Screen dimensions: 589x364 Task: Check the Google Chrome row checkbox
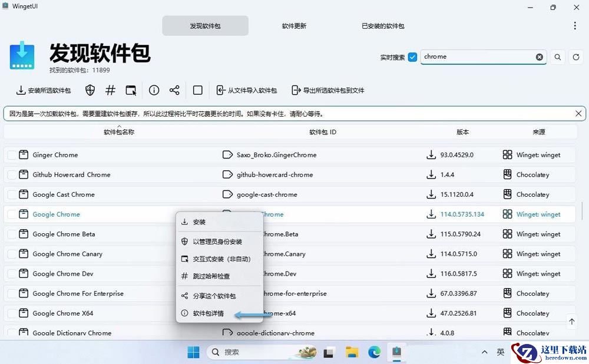12,214
